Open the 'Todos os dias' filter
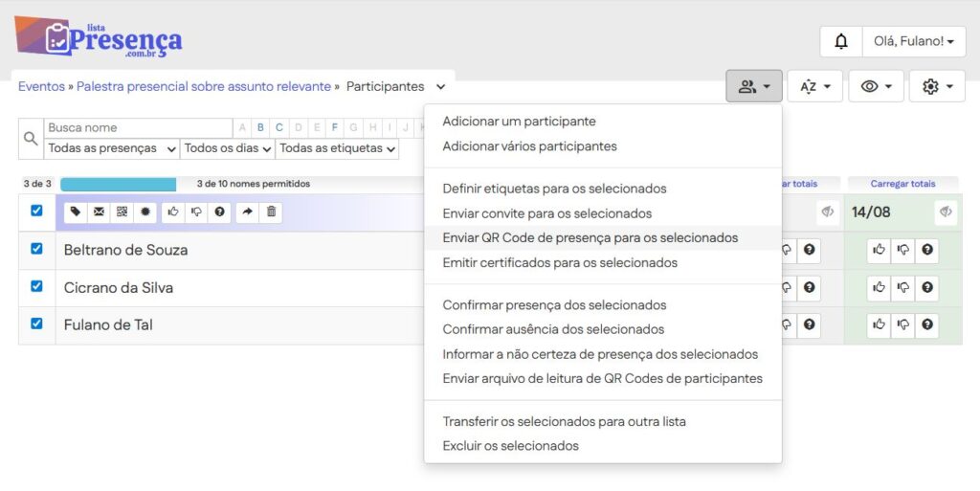Image resolution: width=980 pixels, height=491 pixels. pyautogui.click(x=228, y=148)
